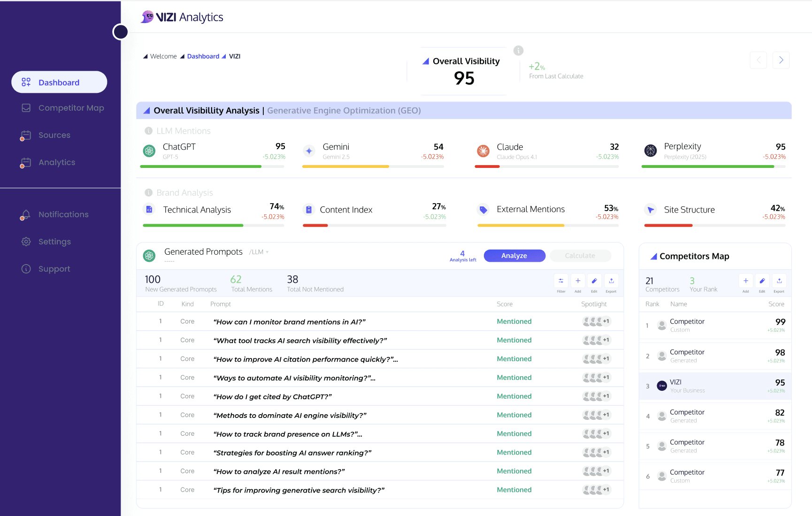Go to Sources in the sidebar
812x516 pixels.
click(x=46, y=135)
